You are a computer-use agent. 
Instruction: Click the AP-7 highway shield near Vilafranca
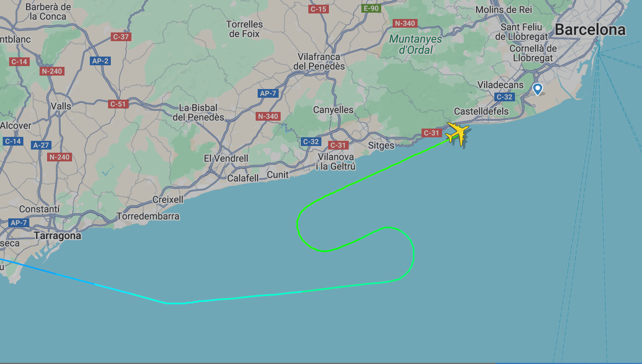268,93
